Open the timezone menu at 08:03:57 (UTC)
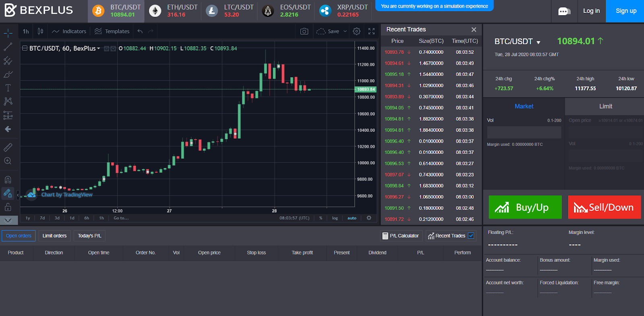The width and height of the screenshot is (644, 316). 295,218
